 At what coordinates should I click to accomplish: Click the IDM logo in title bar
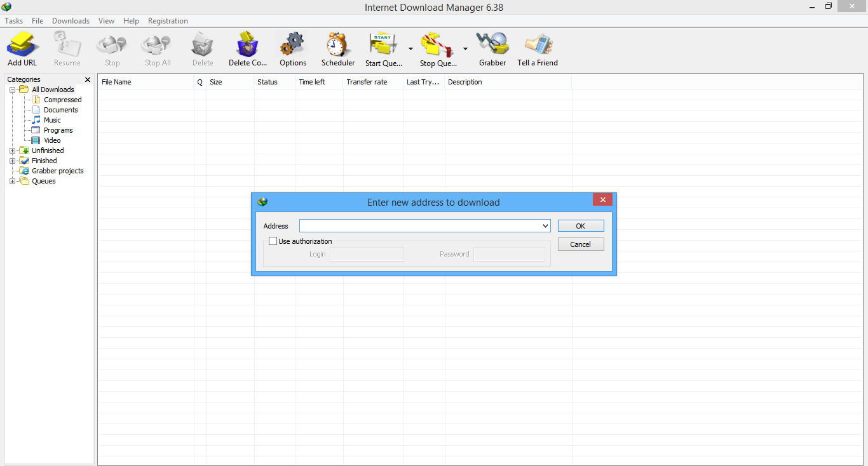point(6,7)
